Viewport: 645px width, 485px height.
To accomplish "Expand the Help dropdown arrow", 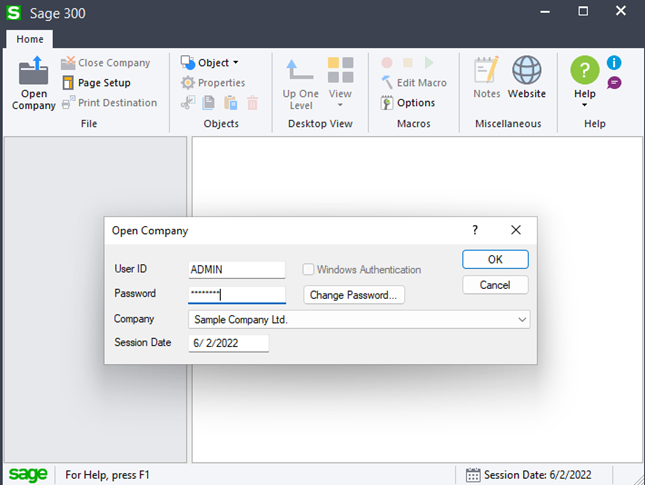I will (x=584, y=104).
